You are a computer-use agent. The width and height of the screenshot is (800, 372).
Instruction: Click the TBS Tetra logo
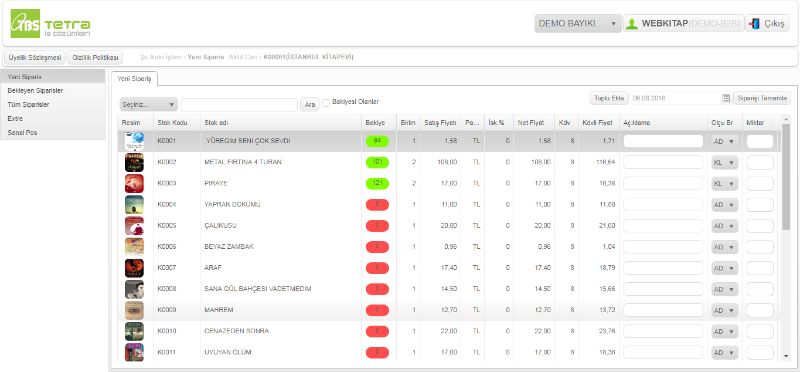pos(51,24)
